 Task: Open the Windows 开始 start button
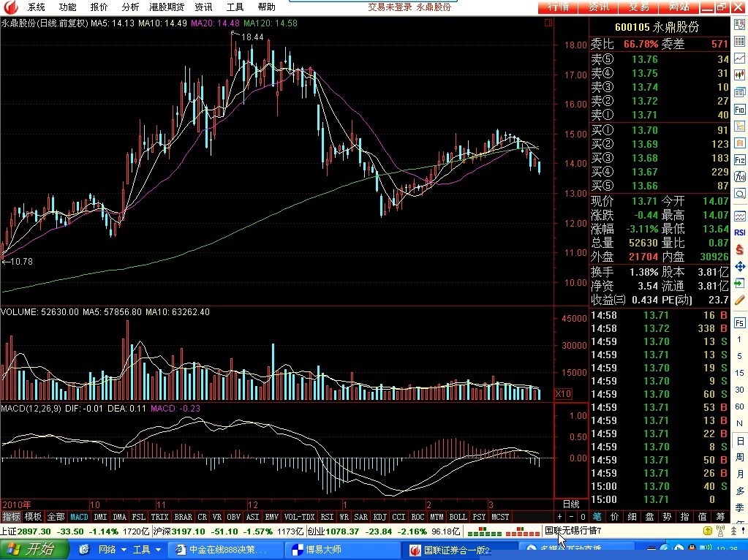34,549
